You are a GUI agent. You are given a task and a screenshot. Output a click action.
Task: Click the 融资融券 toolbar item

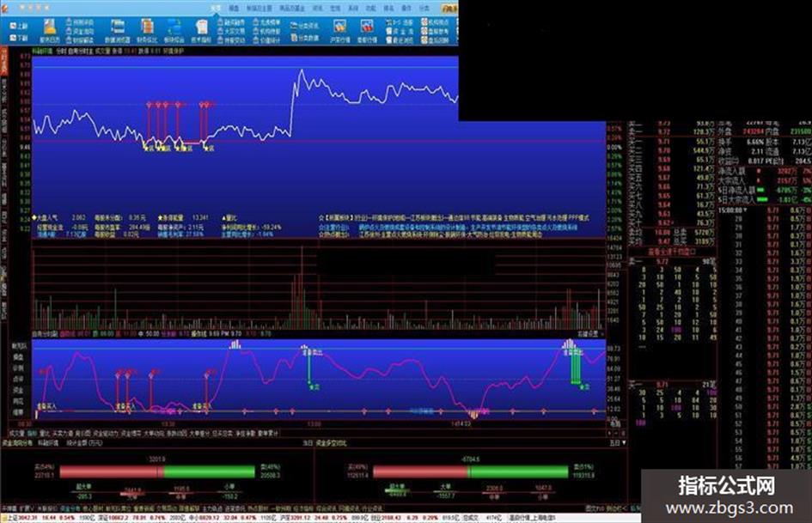pos(231,22)
